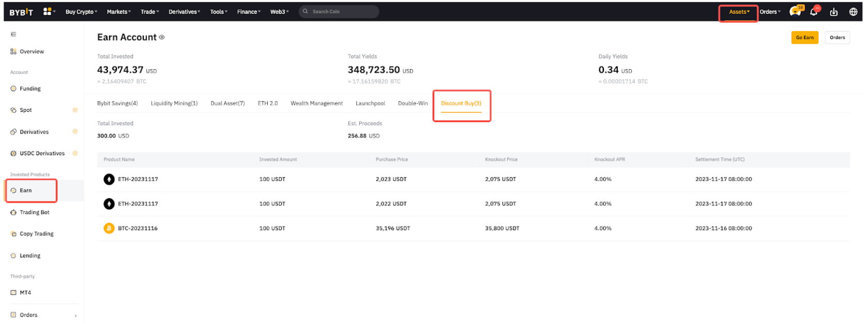Open the apps grid menu icon
868x332 pixels.
point(47,11)
